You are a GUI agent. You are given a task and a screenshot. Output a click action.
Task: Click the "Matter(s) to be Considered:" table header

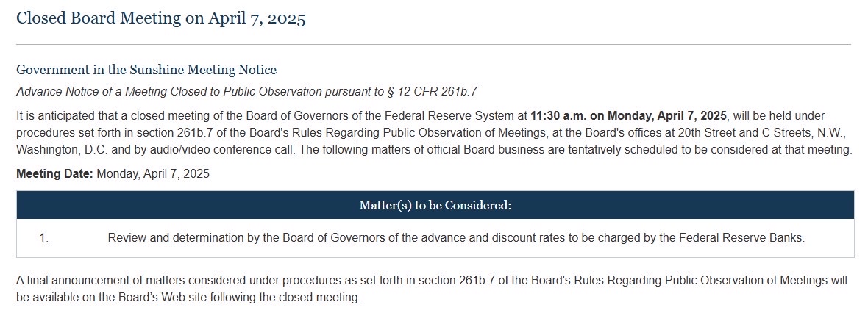tap(435, 205)
